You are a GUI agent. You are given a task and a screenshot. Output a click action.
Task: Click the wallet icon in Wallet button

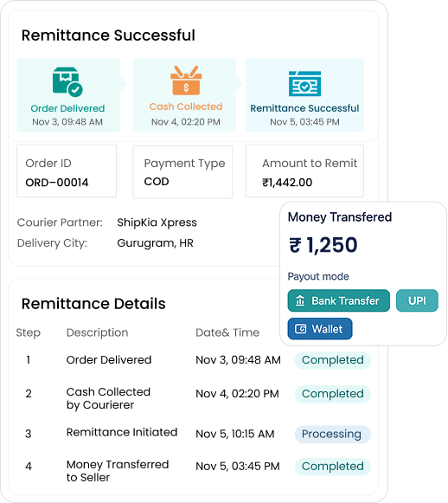click(301, 329)
